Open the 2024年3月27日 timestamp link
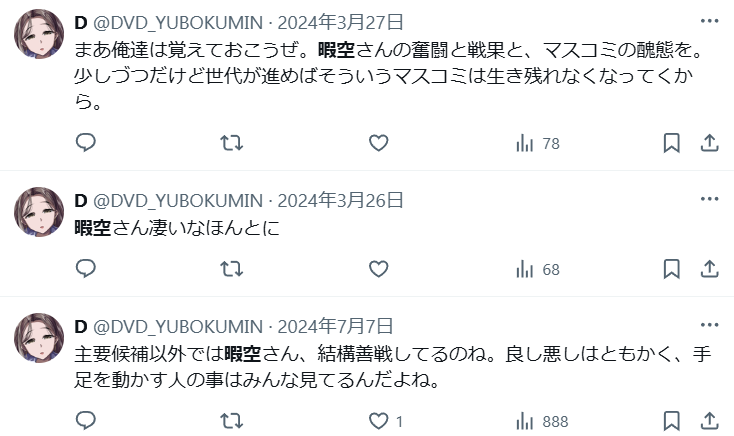Viewport: 734px width, 436px height. coord(340,22)
